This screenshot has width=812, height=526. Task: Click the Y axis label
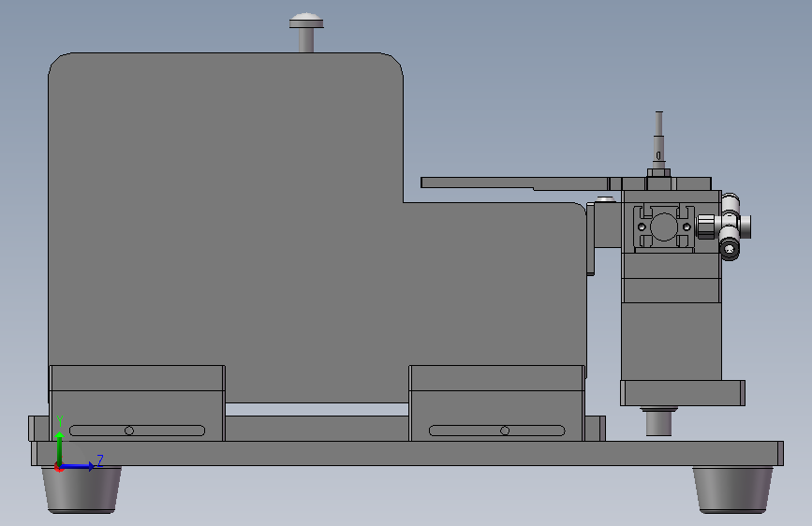coord(60,421)
